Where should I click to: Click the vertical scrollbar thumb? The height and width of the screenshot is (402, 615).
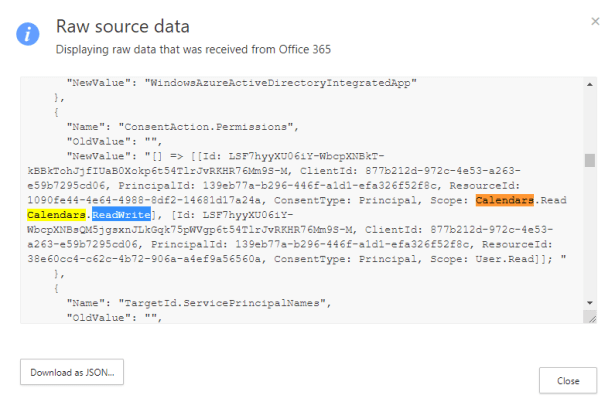click(590, 161)
